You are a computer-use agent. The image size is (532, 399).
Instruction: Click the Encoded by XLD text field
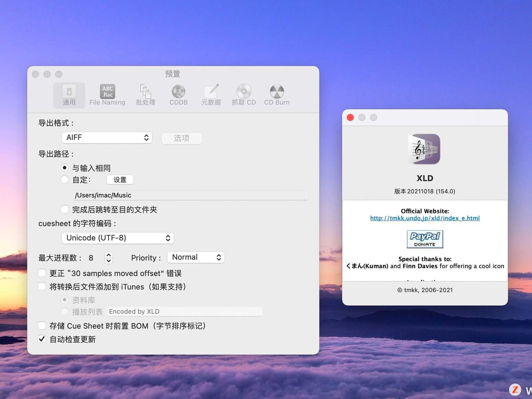click(184, 311)
